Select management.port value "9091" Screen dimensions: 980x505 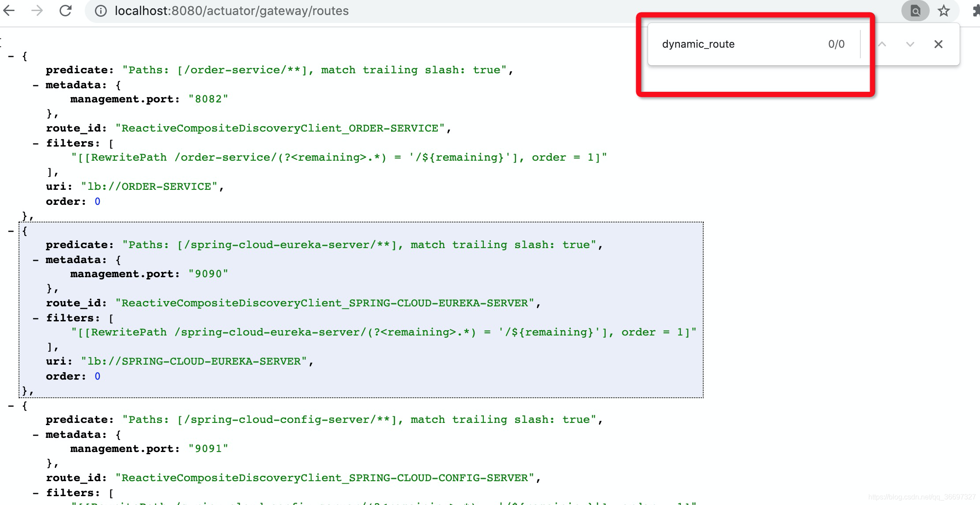[208, 449]
